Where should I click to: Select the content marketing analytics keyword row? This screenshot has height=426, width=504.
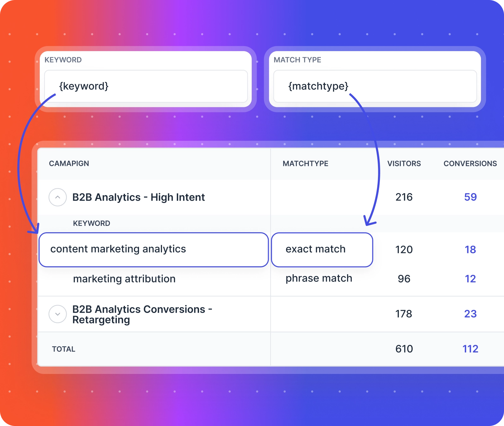pyautogui.click(x=153, y=250)
